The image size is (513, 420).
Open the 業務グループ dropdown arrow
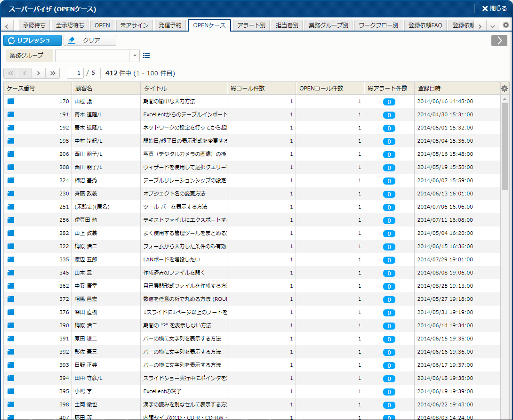coord(135,56)
